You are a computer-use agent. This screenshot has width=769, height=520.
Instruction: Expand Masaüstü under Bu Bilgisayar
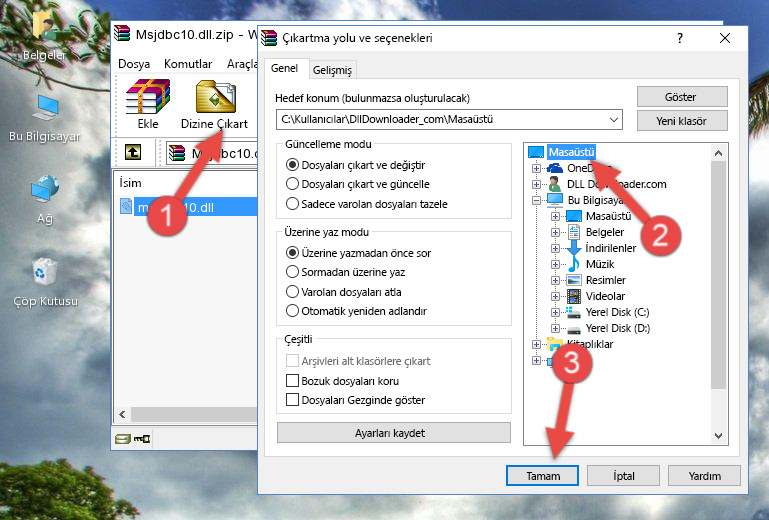coord(555,216)
